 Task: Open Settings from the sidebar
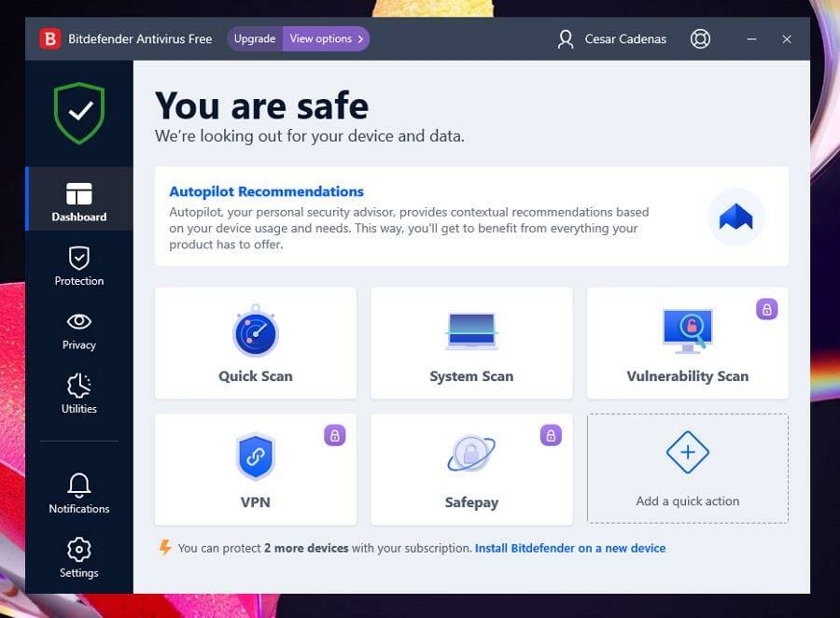[x=79, y=558]
